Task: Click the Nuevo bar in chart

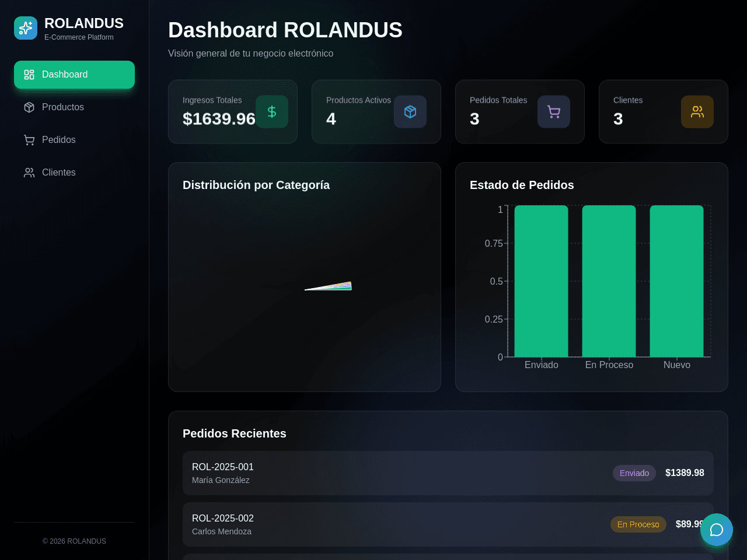Action: pos(677,281)
